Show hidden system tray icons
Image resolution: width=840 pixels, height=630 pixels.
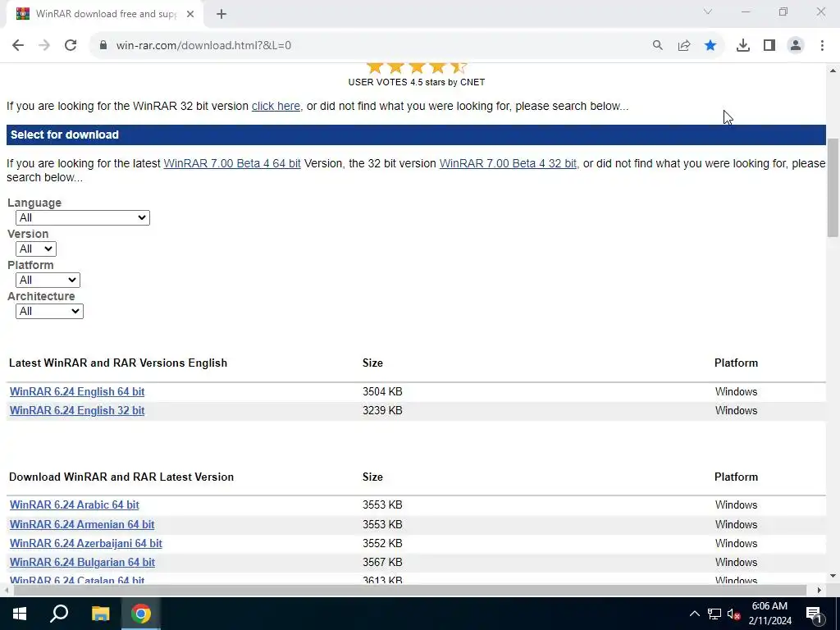click(x=694, y=614)
